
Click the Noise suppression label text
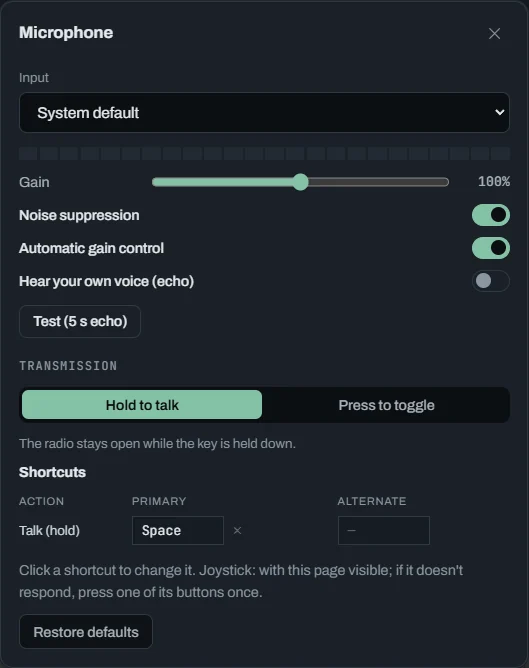pos(79,215)
